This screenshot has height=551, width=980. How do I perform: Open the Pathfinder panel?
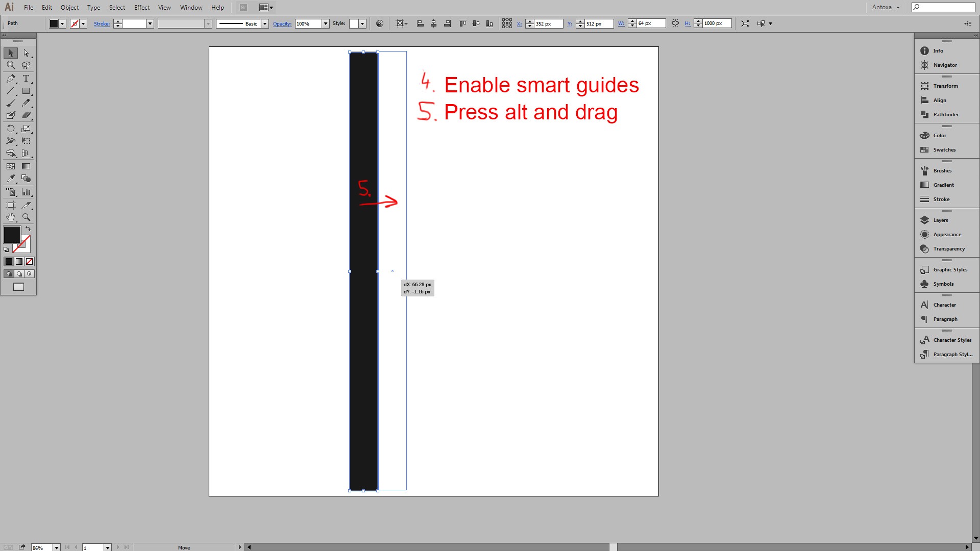945,115
